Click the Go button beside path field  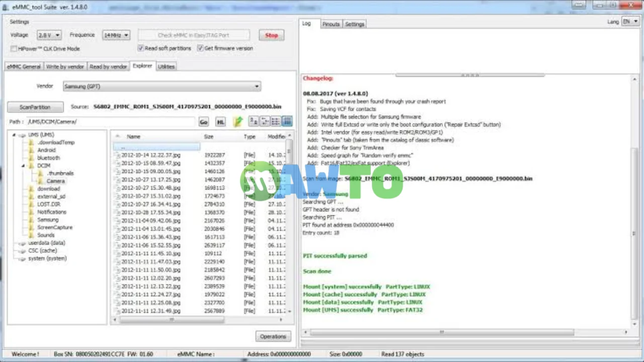pyautogui.click(x=204, y=122)
